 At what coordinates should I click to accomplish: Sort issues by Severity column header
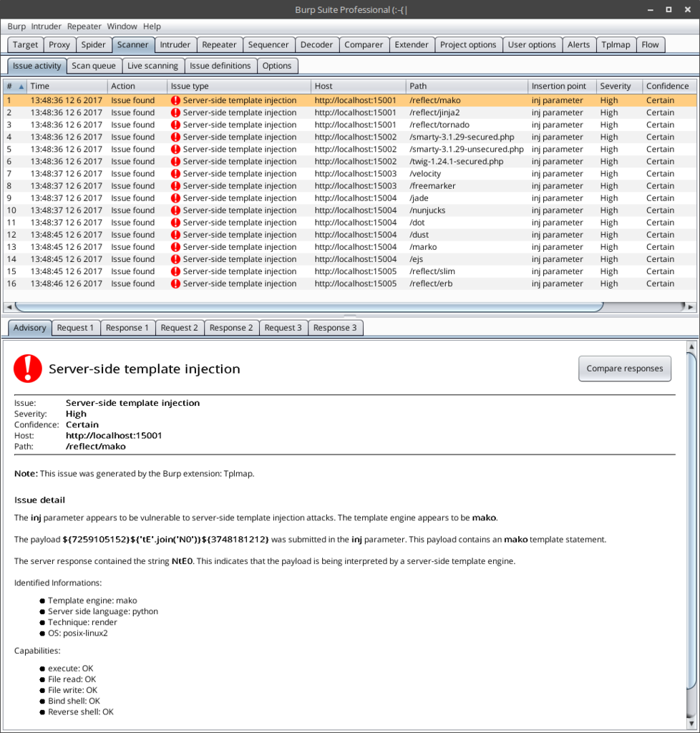point(616,86)
